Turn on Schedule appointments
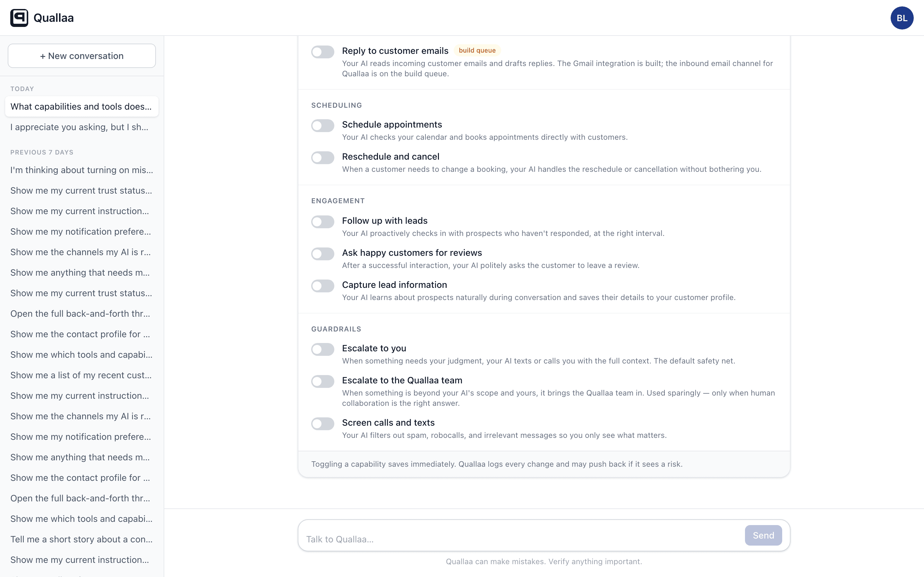Screen dimensions: 924x577 coord(322,126)
